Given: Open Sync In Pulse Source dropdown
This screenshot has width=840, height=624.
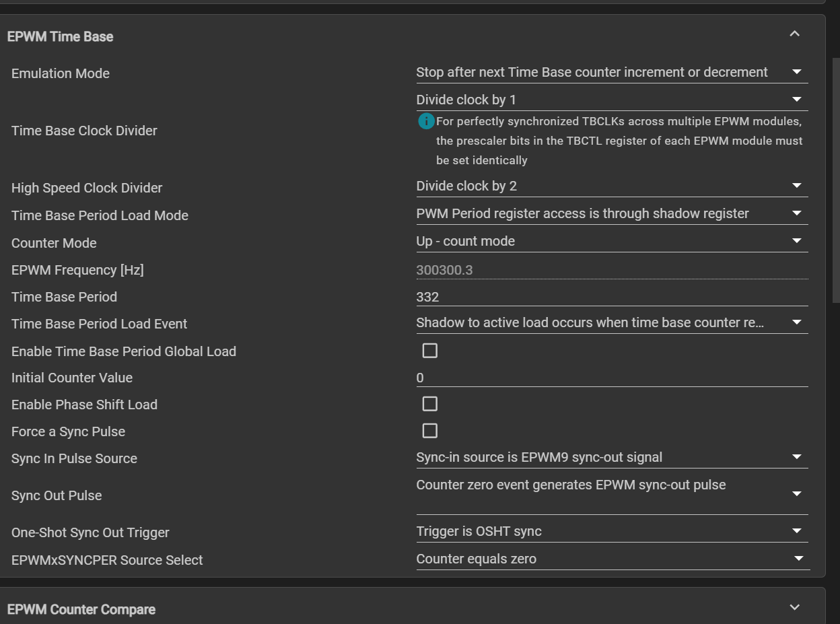Looking at the screenshot, I should tap(612, 458).
